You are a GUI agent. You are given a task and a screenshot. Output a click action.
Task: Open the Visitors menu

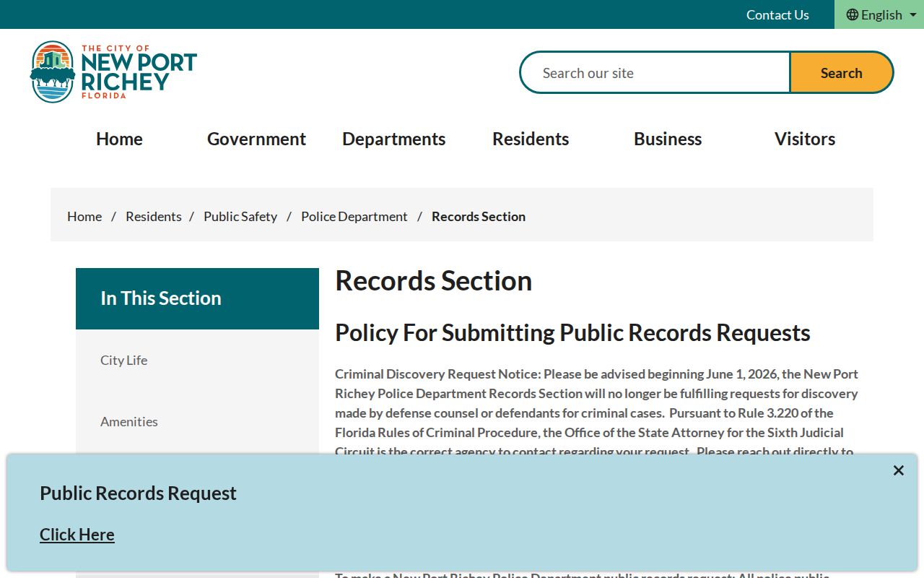coord(805,139)
